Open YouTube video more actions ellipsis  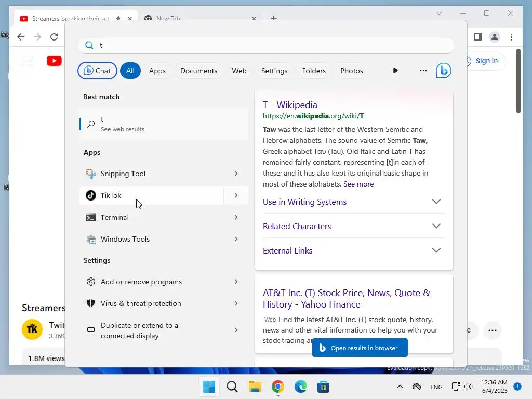click(493, 330)
